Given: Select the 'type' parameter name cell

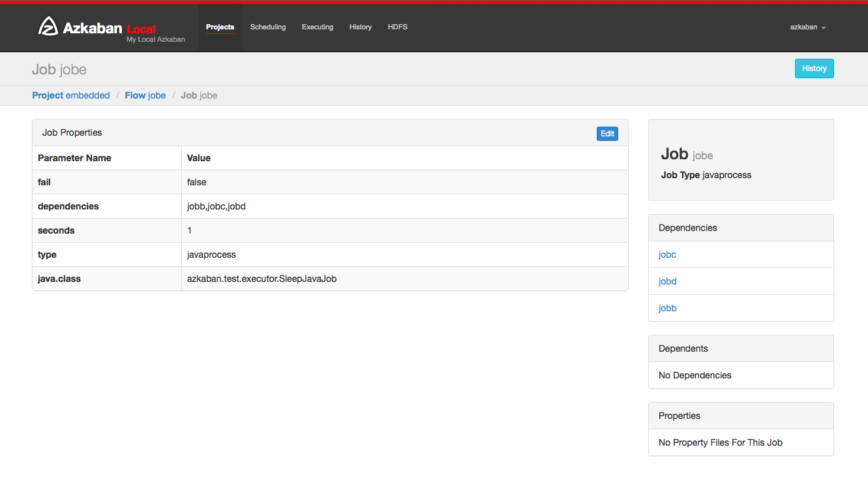Looking at the screenshot, I should (107, 254).
